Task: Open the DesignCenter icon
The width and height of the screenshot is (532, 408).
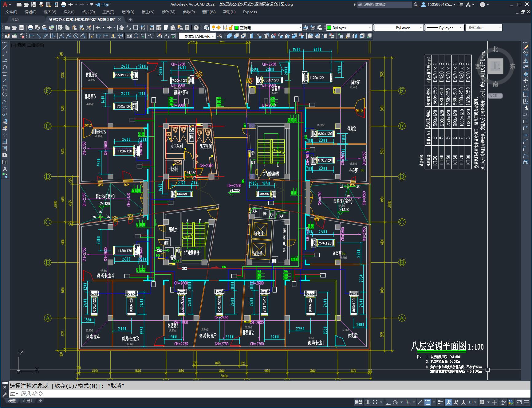Action: 159,28
